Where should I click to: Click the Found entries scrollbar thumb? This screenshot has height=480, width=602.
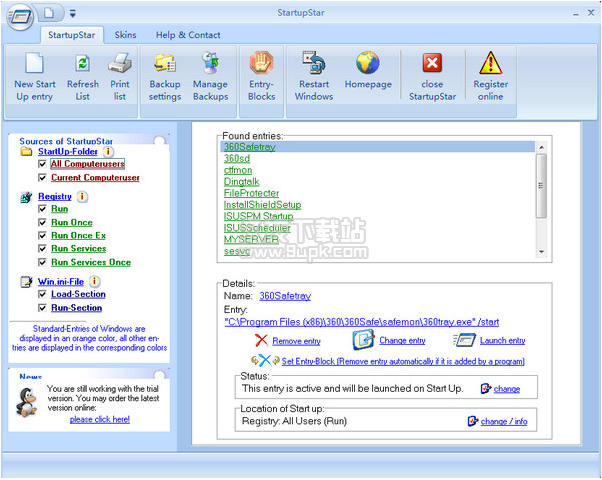click(541, 186)
